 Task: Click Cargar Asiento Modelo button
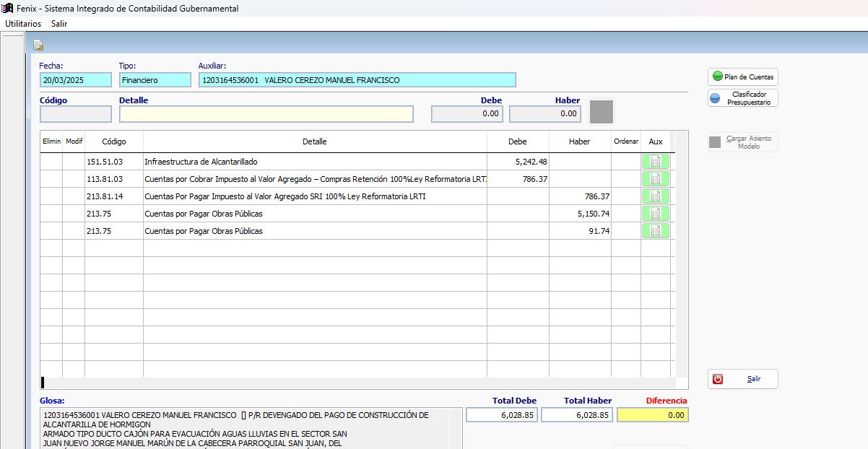coord(742,142)
